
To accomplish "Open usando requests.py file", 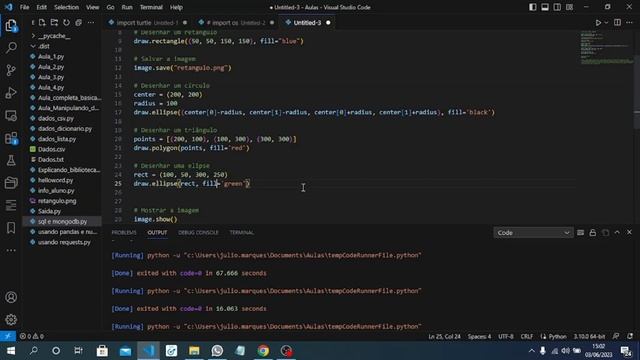I will 65,242.
